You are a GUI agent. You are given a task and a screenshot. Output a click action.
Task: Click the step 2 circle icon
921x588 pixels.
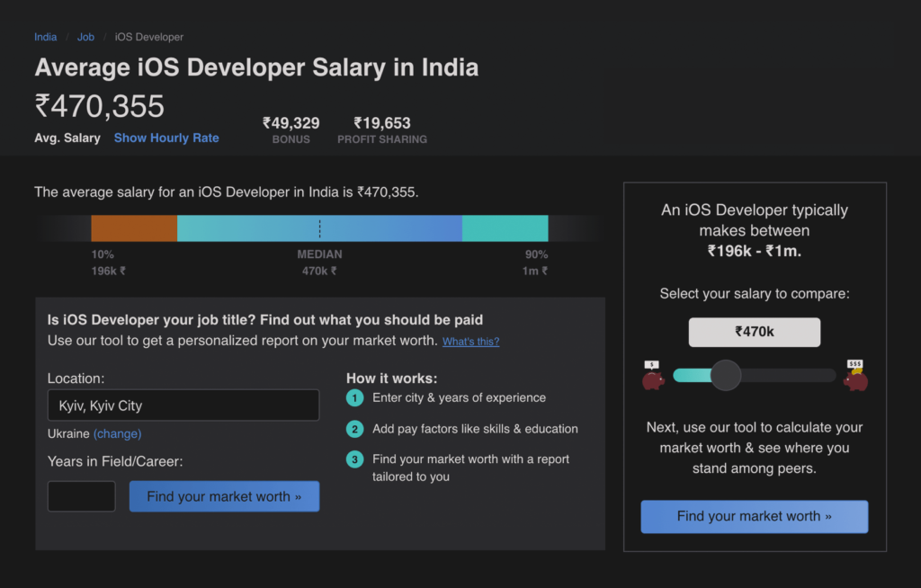coord(354,429)
